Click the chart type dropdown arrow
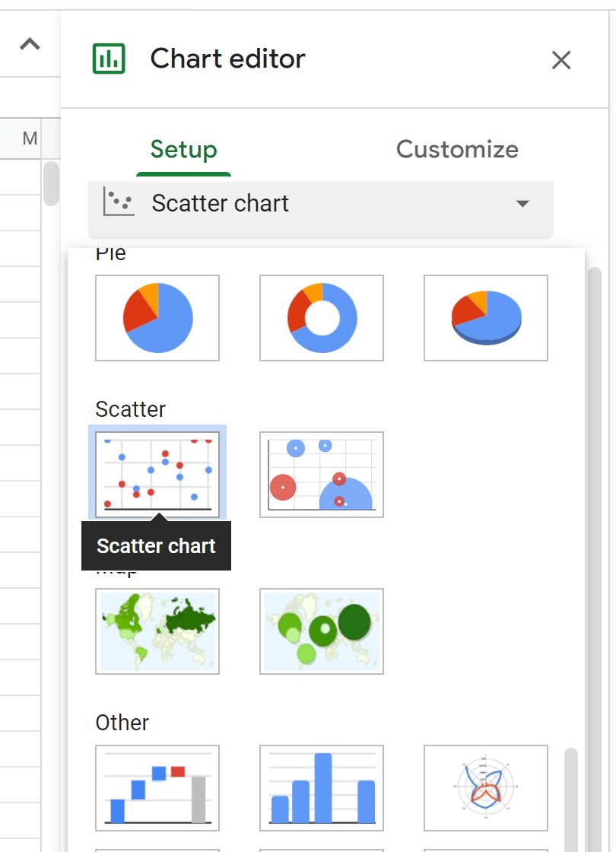The image size is (616, 852). pos(522,204)
